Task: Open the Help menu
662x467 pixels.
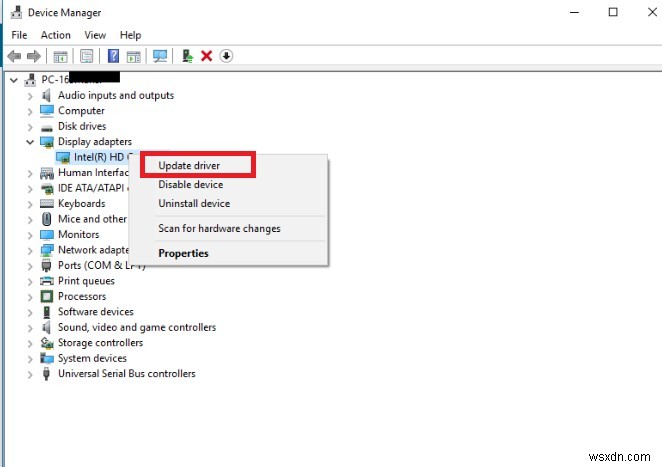Action: click(130, 35)
